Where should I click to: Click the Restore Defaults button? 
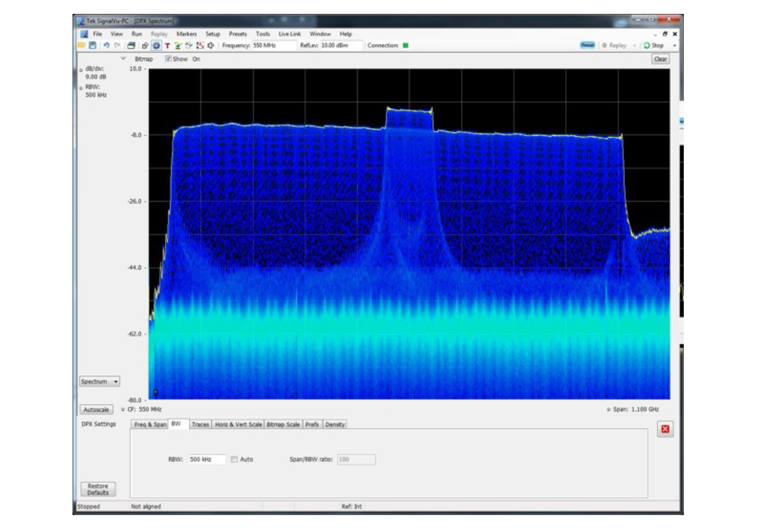(98, 489)
